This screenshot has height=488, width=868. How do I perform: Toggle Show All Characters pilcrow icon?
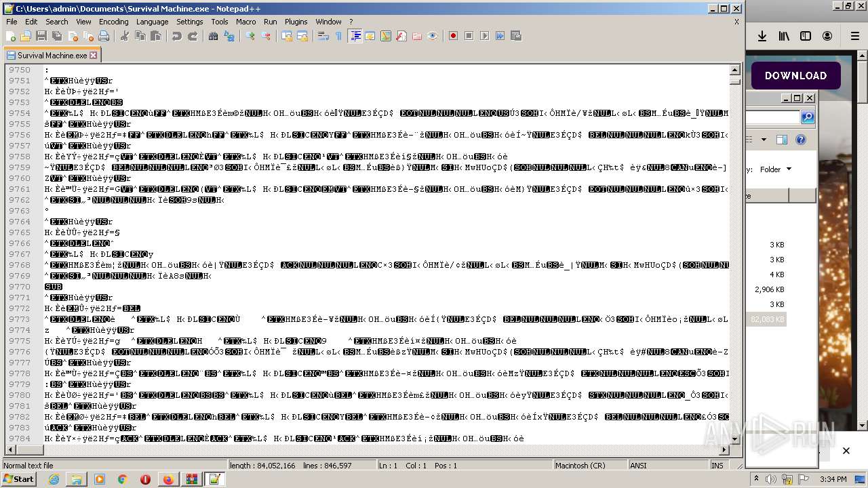(x=339, y=36)
